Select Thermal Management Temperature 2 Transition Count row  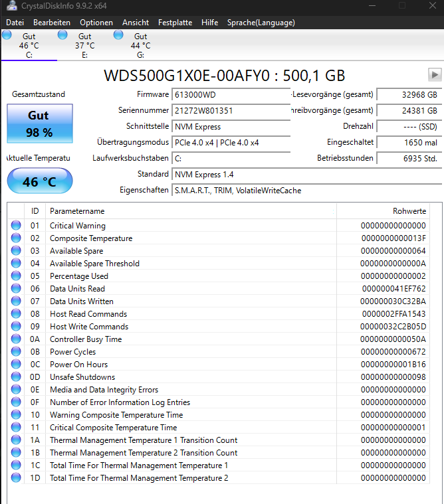click(219, 453)
